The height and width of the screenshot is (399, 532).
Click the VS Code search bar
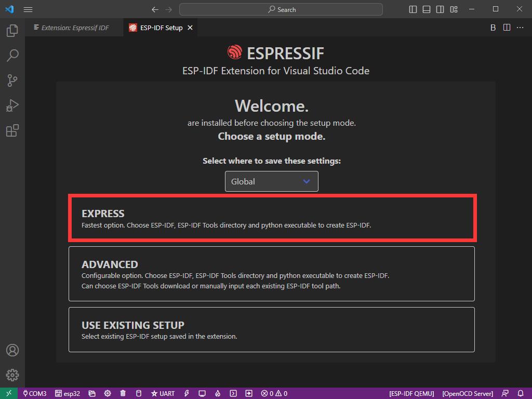pyautogui.click(x=281, y=9)
